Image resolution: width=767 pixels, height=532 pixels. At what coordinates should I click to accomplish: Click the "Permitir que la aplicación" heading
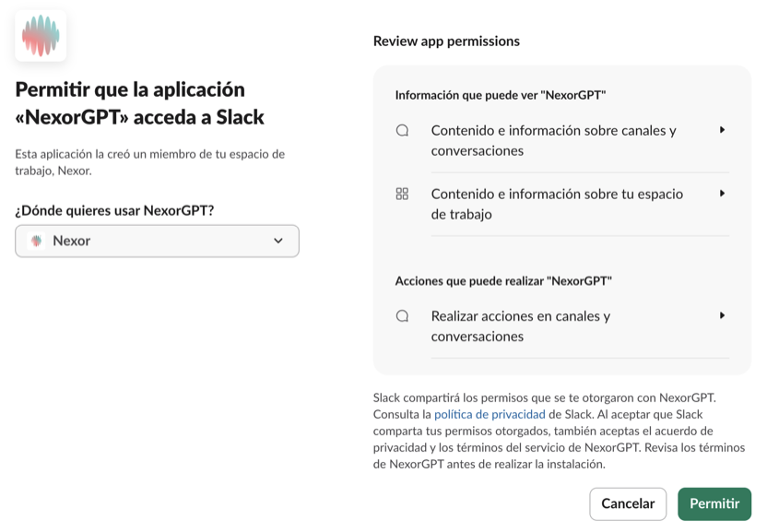coord(140,103)
